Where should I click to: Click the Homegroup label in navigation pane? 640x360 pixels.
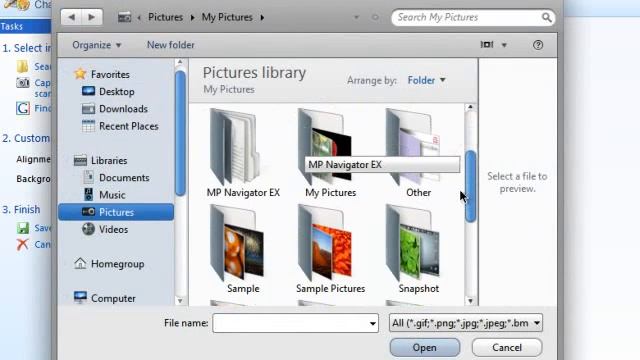click(118, 264)
